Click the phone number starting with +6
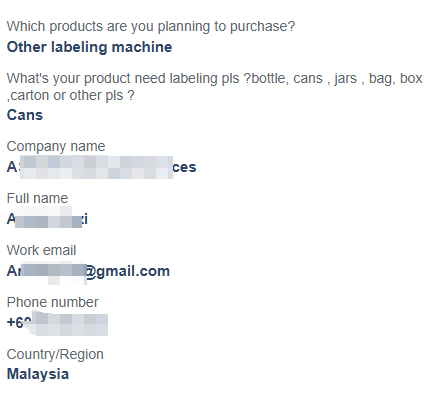Viewport: 434px width, 404px height. click(57, 323)
